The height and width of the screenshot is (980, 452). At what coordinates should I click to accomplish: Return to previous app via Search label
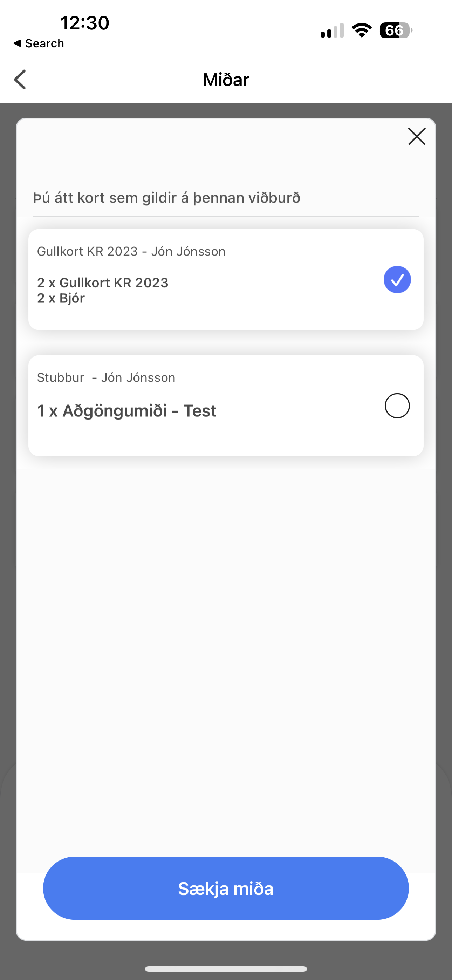44,43
